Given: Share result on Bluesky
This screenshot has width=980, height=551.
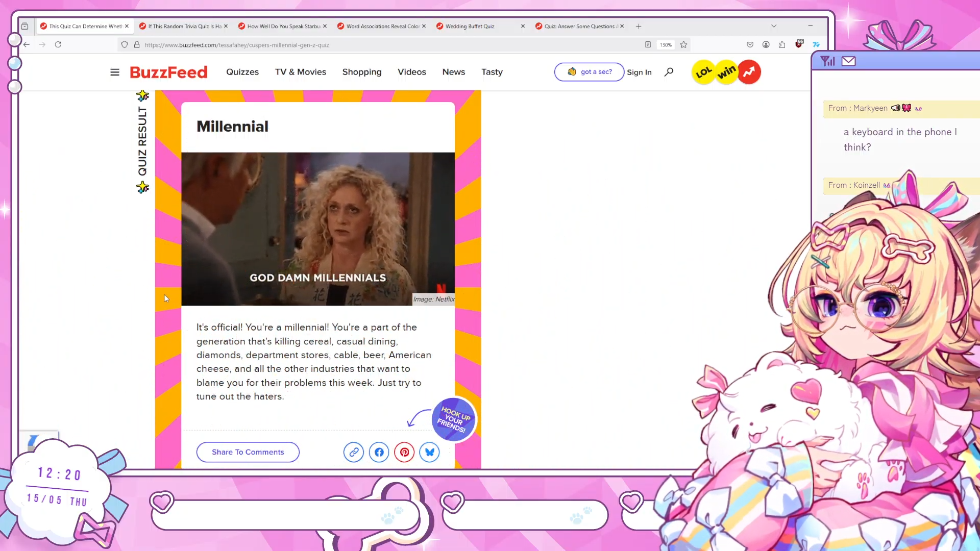Looking at the screenshot, I should 429,452.
